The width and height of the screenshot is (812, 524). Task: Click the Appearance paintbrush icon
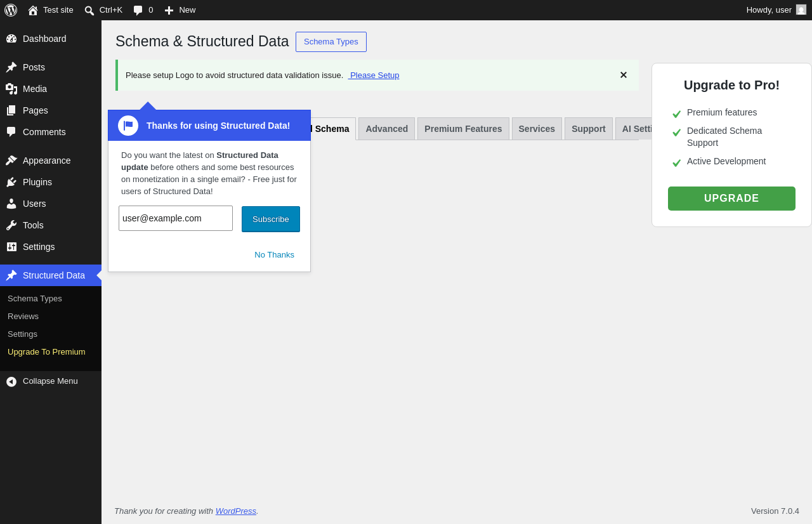[x=11, y=160]
